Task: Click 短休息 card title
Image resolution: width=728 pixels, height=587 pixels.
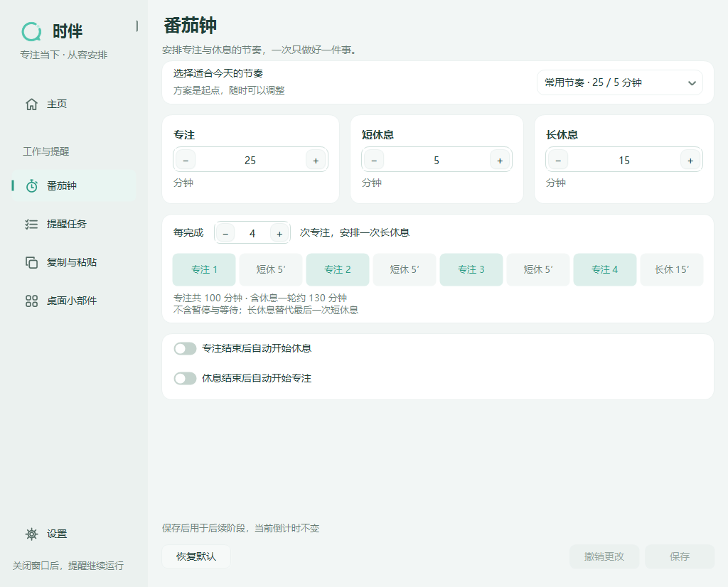Action: [378, 135]
